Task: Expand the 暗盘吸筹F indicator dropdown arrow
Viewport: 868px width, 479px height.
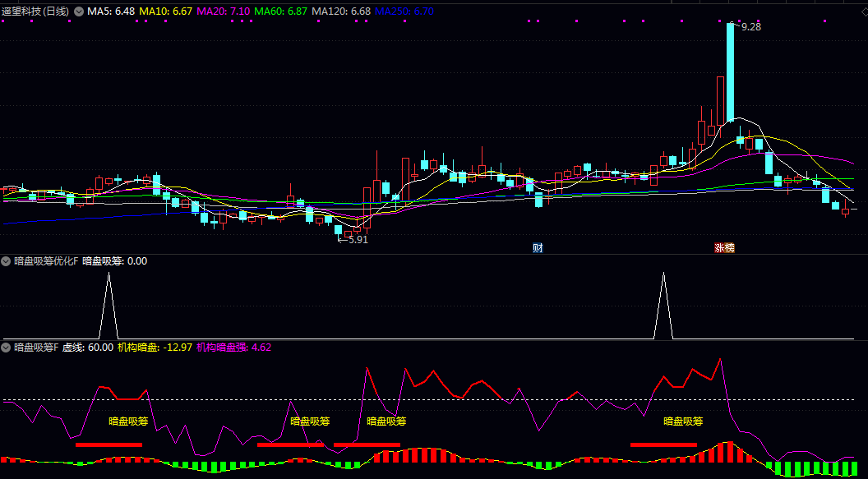Action: pyautogui.click(x=7, y=348)
